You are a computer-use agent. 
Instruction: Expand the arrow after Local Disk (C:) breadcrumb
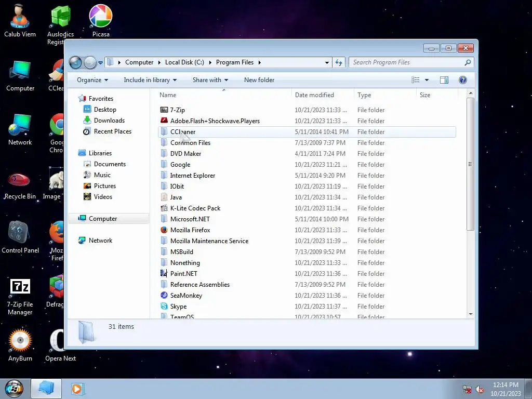point(210,62)
